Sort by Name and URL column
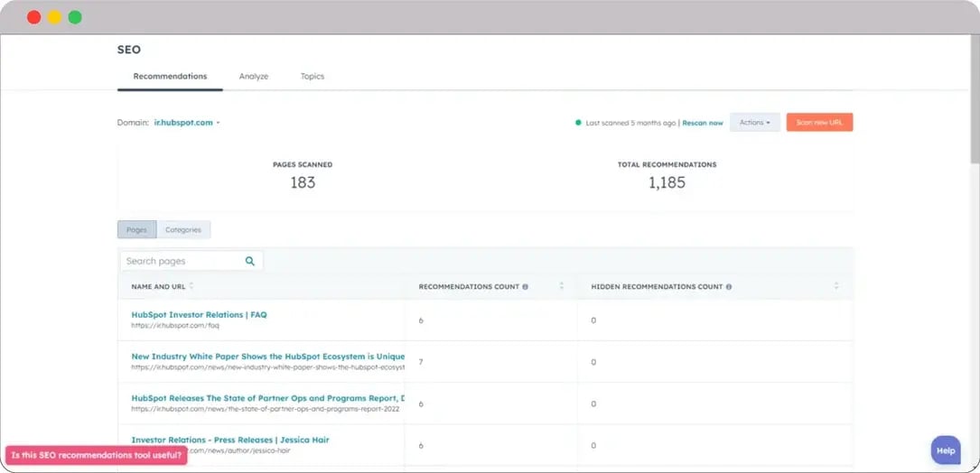 click(x=191, y=286)
